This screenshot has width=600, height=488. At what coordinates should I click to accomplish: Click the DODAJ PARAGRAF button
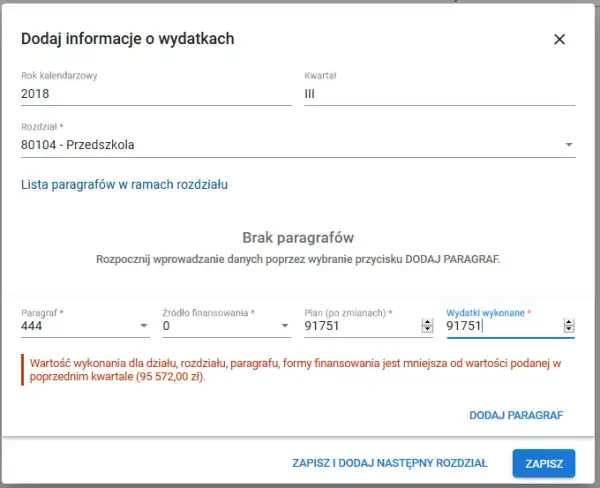[516, 415]
